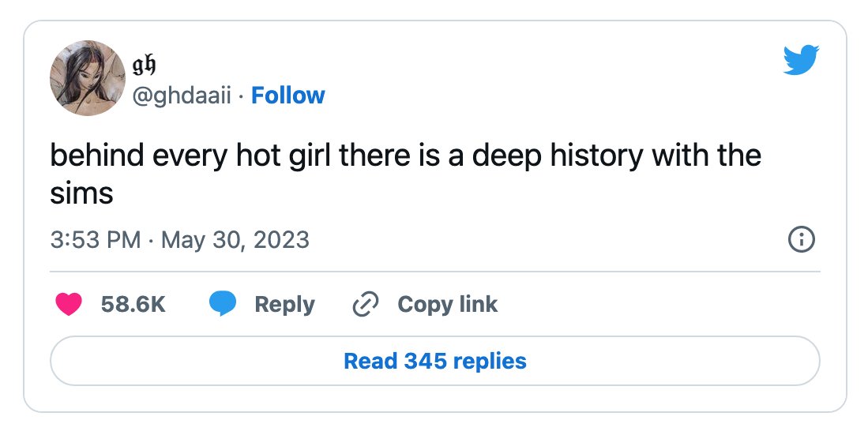This screenshot has height=435, width=868.
Task: Click the "345" number in the replies button
Action: (x=425, y=361)
